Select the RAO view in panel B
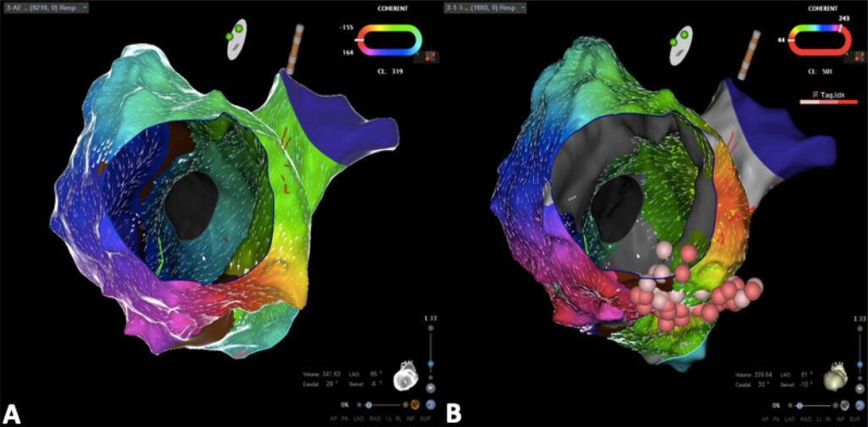The image size is (868, 427). click(807, 419)
